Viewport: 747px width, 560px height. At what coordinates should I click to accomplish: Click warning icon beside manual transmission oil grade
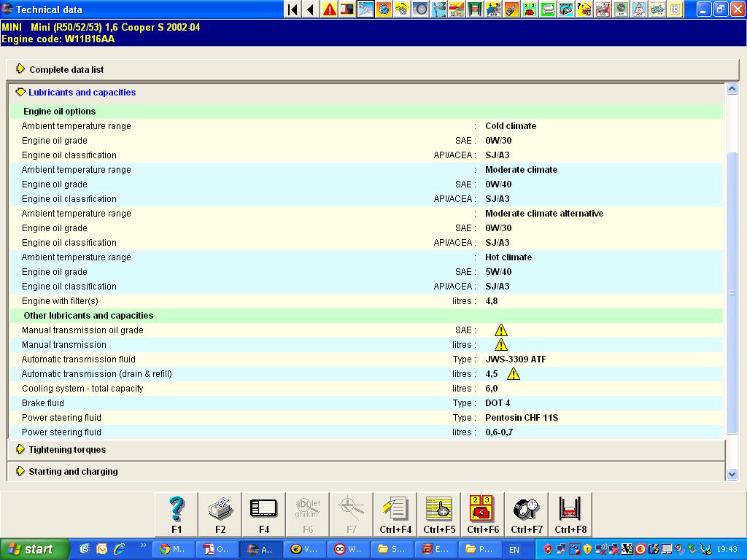pyautogui.click(x=500, y=330)
